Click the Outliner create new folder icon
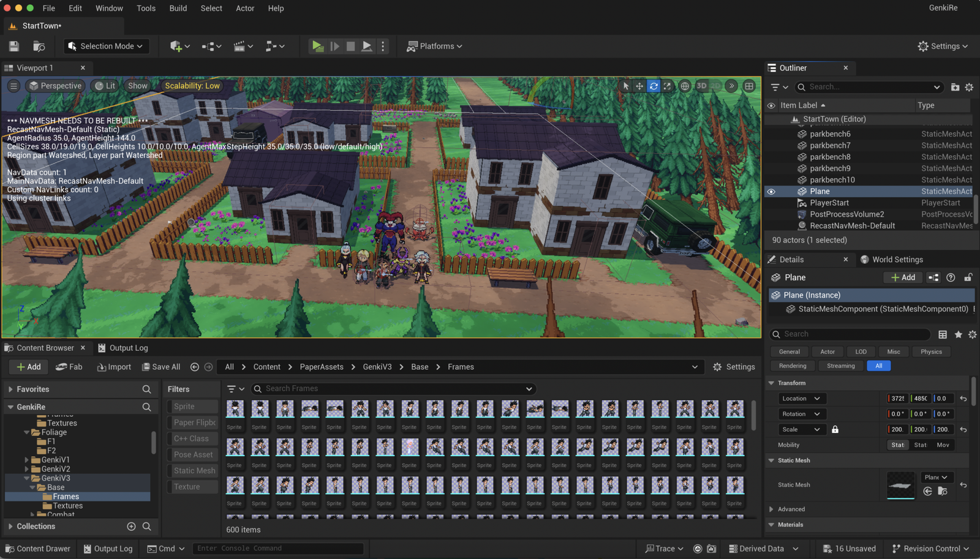980x559 pixels. pyautogui.click(x=955, y=87)
